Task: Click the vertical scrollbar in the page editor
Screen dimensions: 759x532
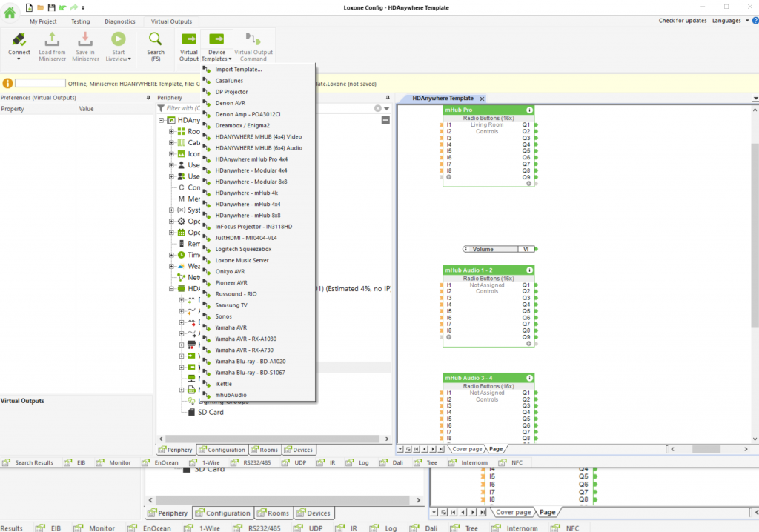Action: (755, 236)
